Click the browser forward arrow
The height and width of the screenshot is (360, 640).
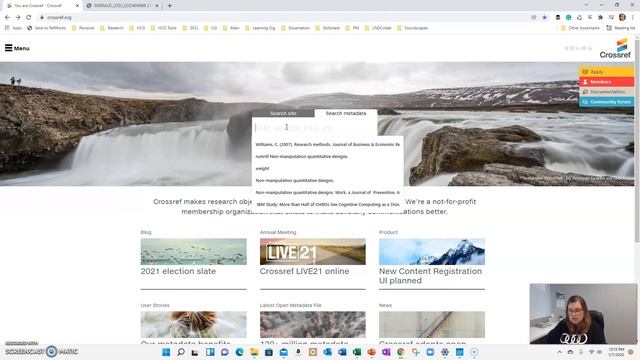[x=18, y=18]
